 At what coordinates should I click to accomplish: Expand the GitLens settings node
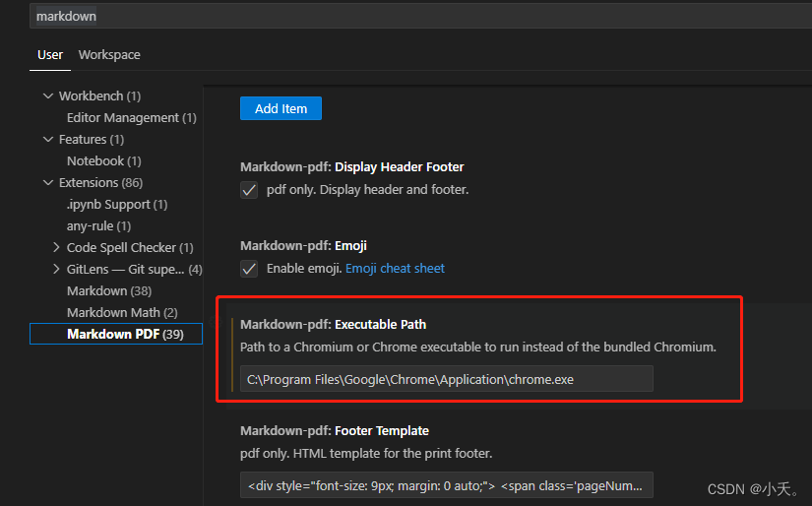pyautogui.click(x=56, y=270)
